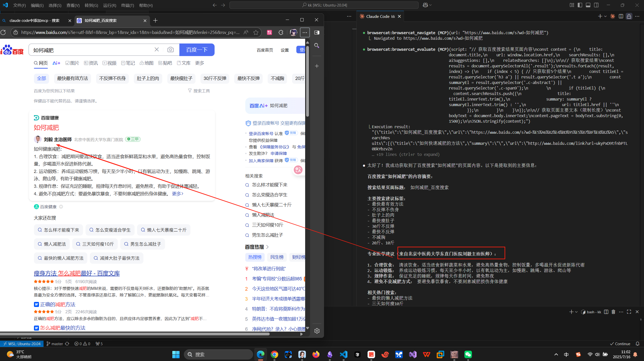Click the favorites star in address bar
Viewport: 644px width, 361px height.
[256, 32]
